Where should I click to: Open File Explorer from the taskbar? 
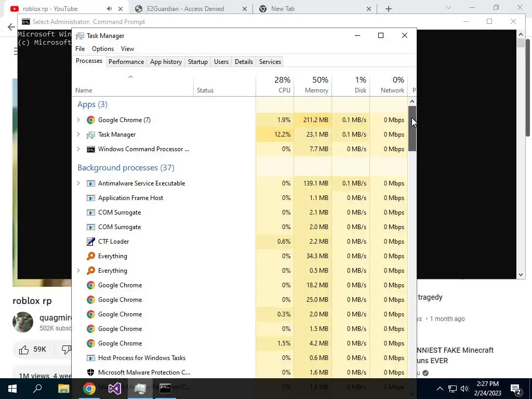63,389
